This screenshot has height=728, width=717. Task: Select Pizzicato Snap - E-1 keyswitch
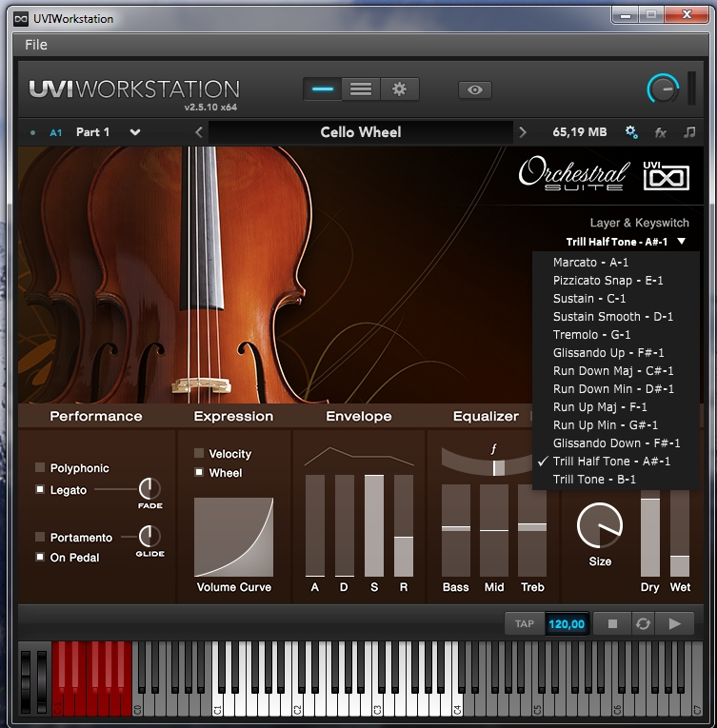pyautogui.click(x=616, y=281)
